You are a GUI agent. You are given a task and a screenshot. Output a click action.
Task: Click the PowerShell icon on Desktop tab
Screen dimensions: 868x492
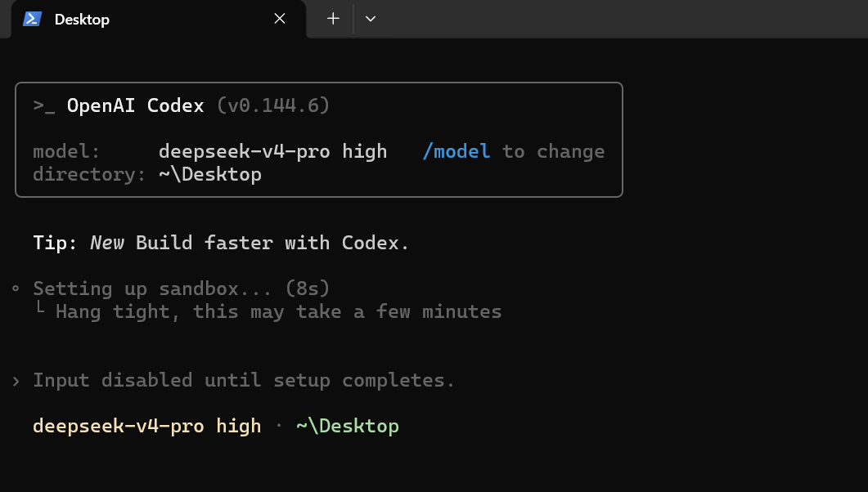(x=32, y=19)
